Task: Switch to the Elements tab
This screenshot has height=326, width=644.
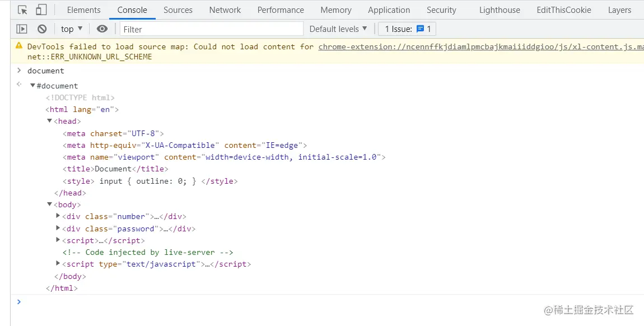Action: coord(84,10)
